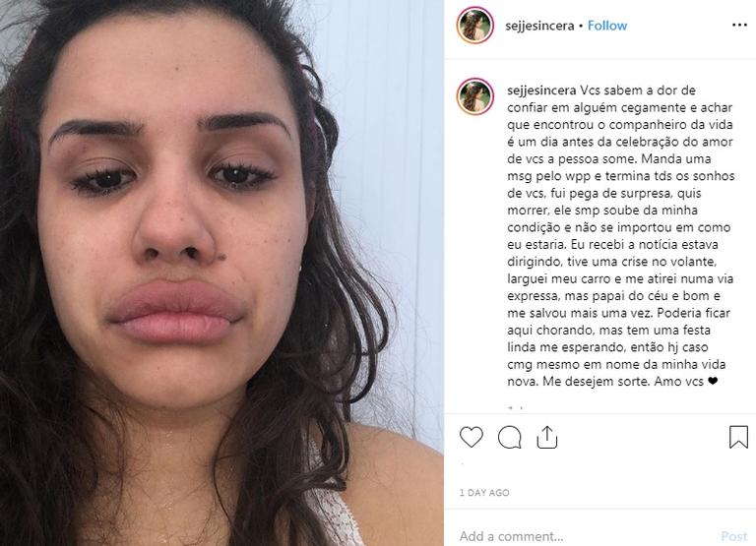Click the avatar beside the caption text
Viewport: 756px width, 546px height.
coord(474,96)
